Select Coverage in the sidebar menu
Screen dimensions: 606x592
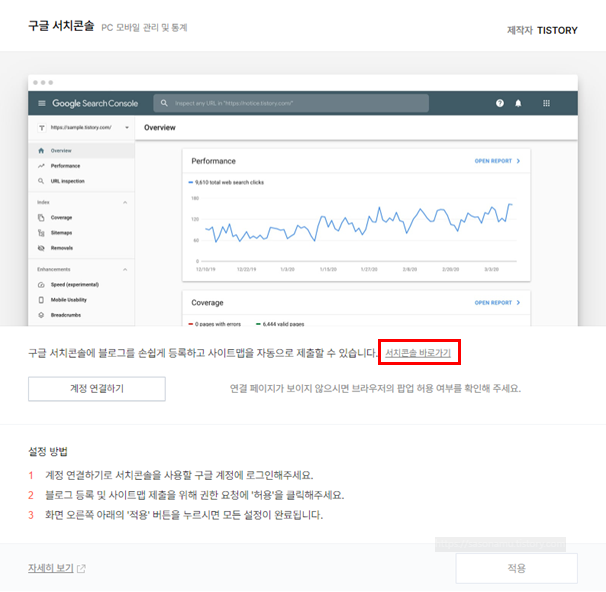(82, 218)
